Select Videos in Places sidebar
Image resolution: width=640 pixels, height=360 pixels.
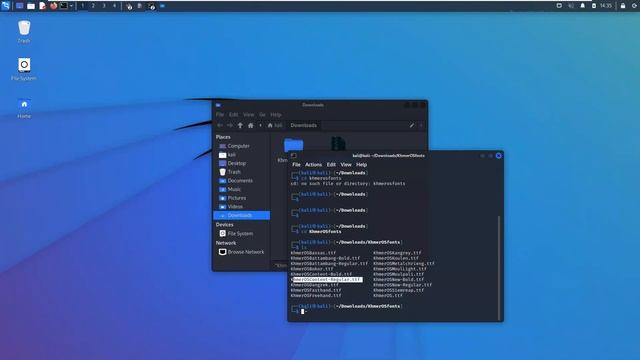(242, 207)
